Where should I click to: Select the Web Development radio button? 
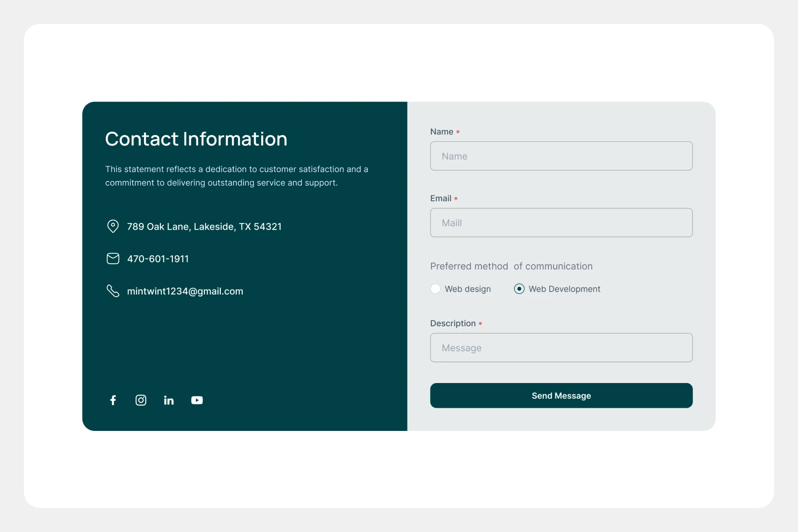519,289
